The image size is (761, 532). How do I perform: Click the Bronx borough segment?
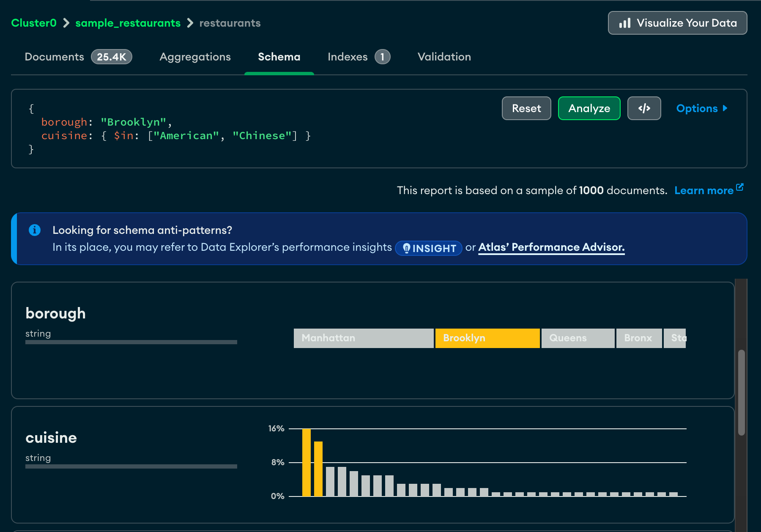click(638, 338)
